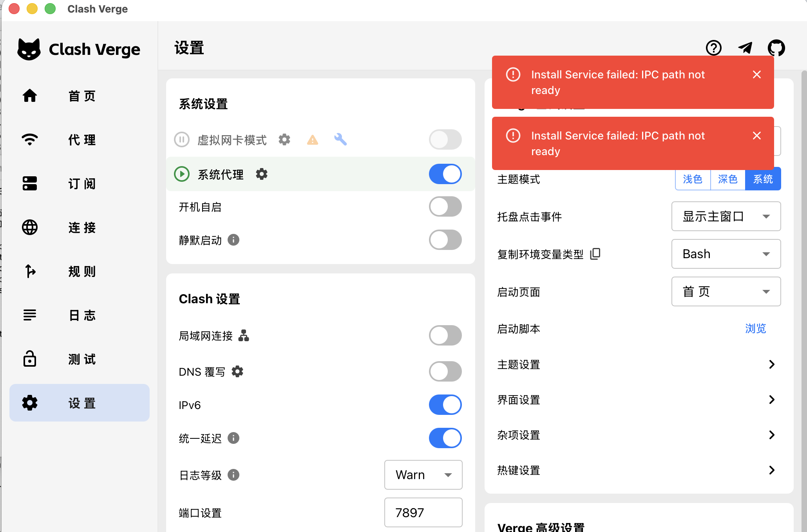Image resolution: width=807 pixels, height=532 pixels.
Task: Click the system proxy running status icon
Action: (182, 174)
